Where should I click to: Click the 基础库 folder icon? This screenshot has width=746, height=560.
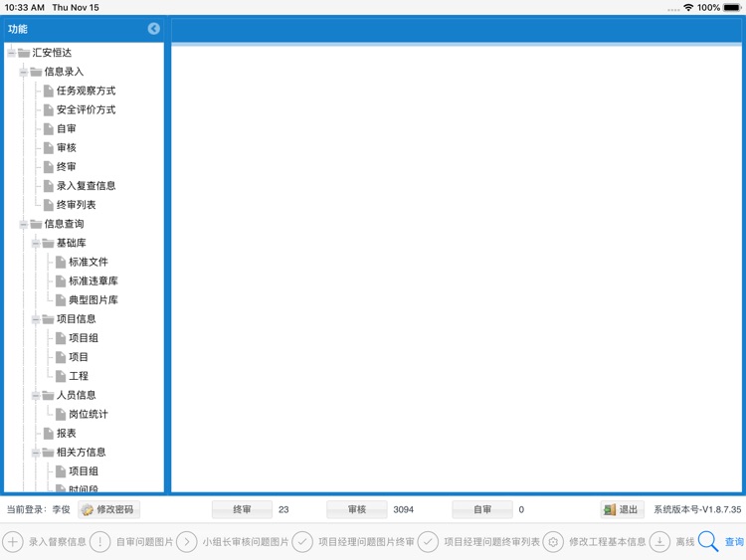[x=48, y=243]
